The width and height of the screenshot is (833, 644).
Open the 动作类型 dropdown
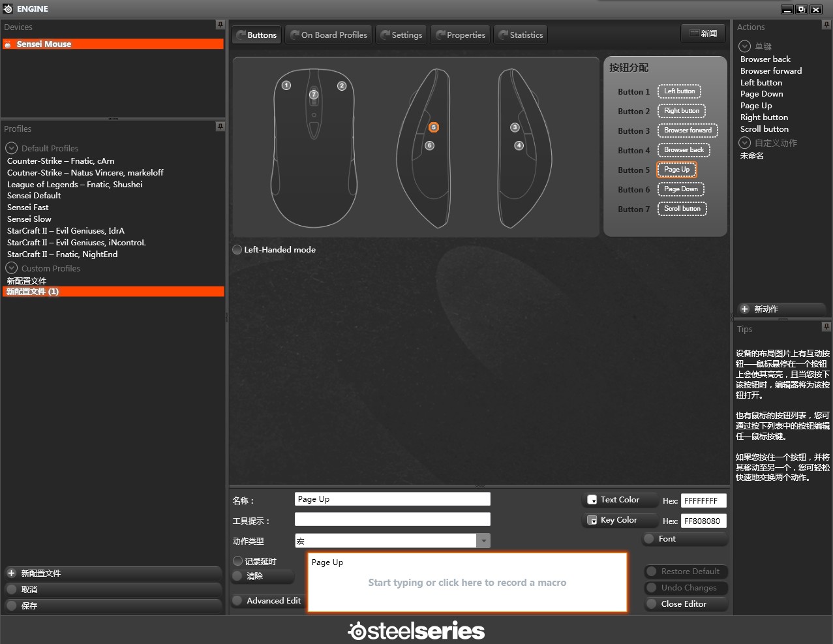pos(483,540)
